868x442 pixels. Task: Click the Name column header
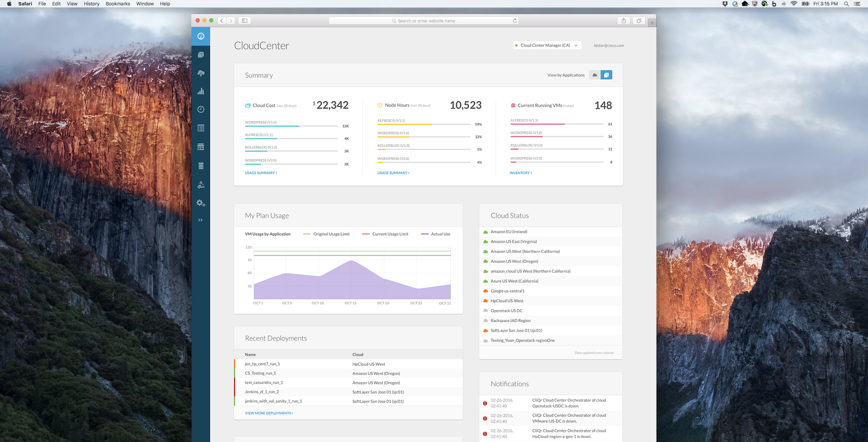pyautogui.click(x=250, y=355)
